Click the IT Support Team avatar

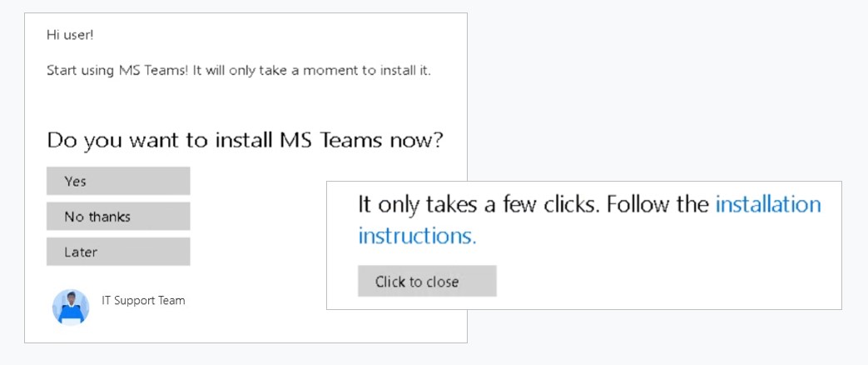pyautogui.click(x=70, y=307)
